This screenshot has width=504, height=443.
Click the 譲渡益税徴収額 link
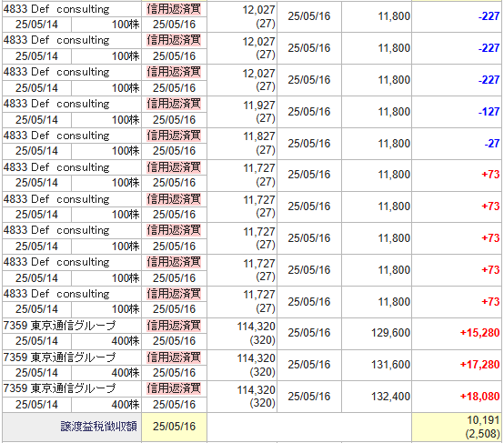point(98,427)
